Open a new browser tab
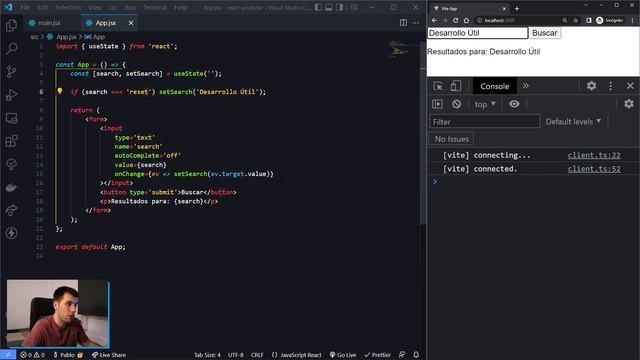640x360 pixels. point(517,8)
